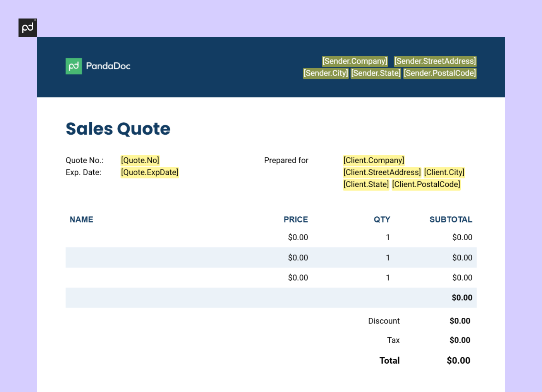Click the [Client.Company] token under Prepared for
The width and height of the screenshot is (542, 392).
pyautogui.click(x=374, y=160)
